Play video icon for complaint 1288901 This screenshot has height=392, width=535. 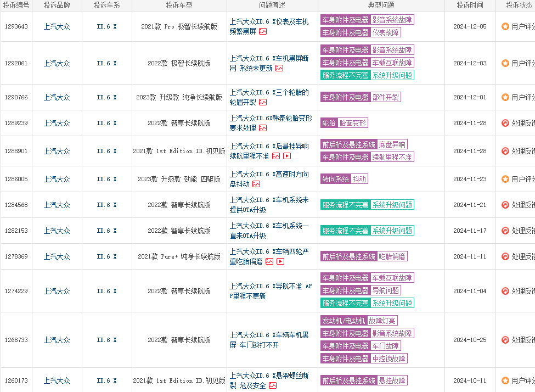pos(288,156)
